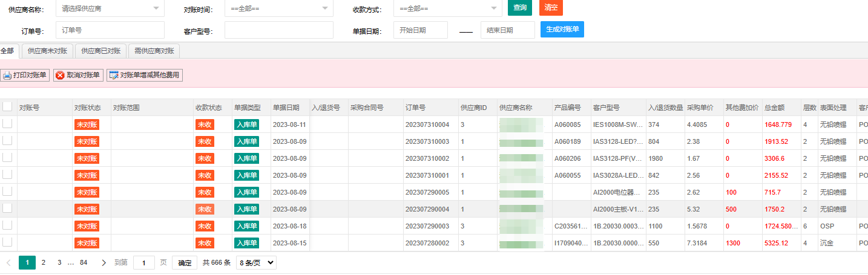Click quantity value 1980
This screenshot has width=868, height=275.
coord(655,158)
